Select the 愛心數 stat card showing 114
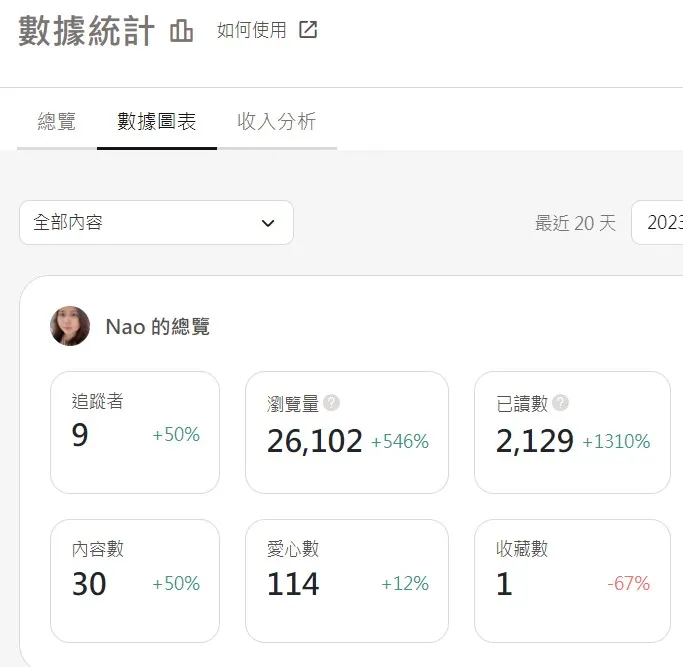Viewport: 683px width, 667px height. [347, 581]
